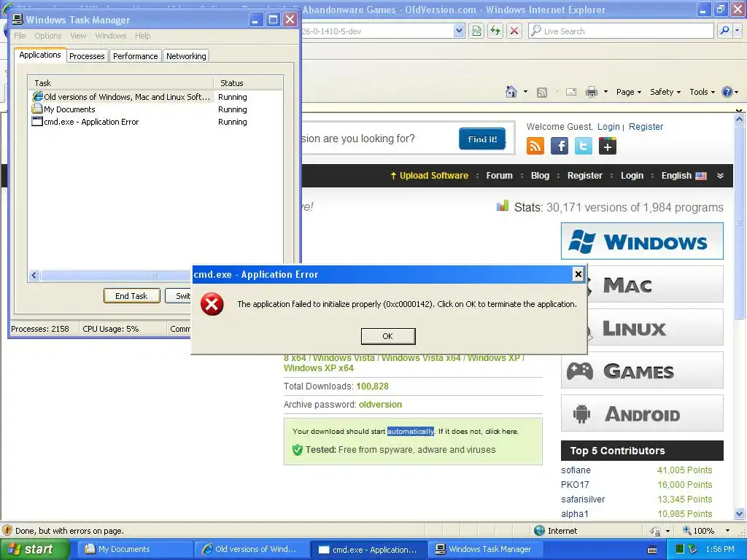Select the Old versions of Windows task row
The height and width of the screenshot is (560, 747).
click(155, 97)
